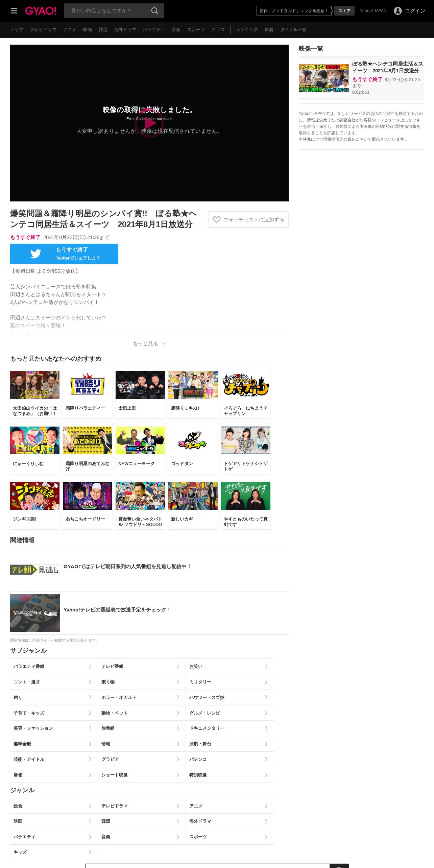Screen dimensions: 434x868
Task: Open 霜降り明星のあてみなげ recommendation
Action: pos(88,448)
